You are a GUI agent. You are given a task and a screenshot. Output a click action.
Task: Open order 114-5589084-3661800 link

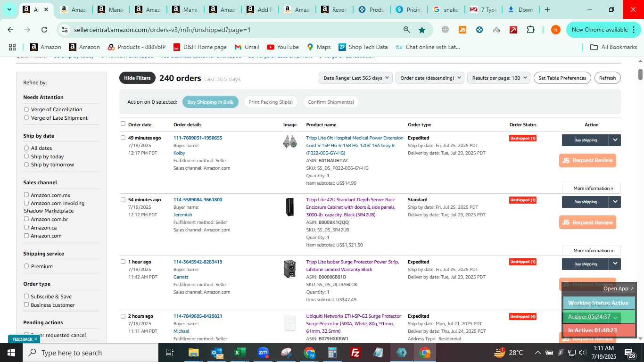198,200
